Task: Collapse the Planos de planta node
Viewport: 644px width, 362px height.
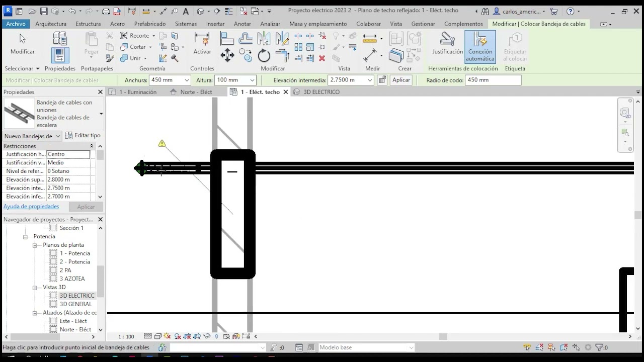Action: coord(35,245)
